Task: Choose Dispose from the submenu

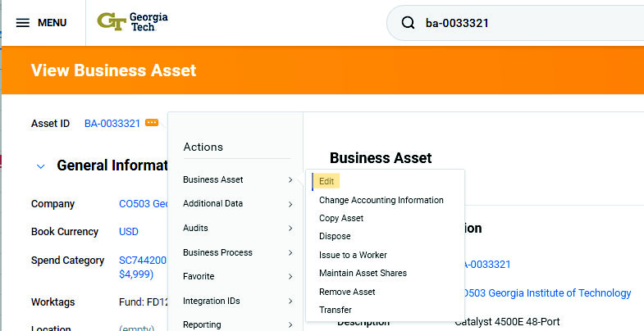Action: pyautogui.click(x=335, y=236)
